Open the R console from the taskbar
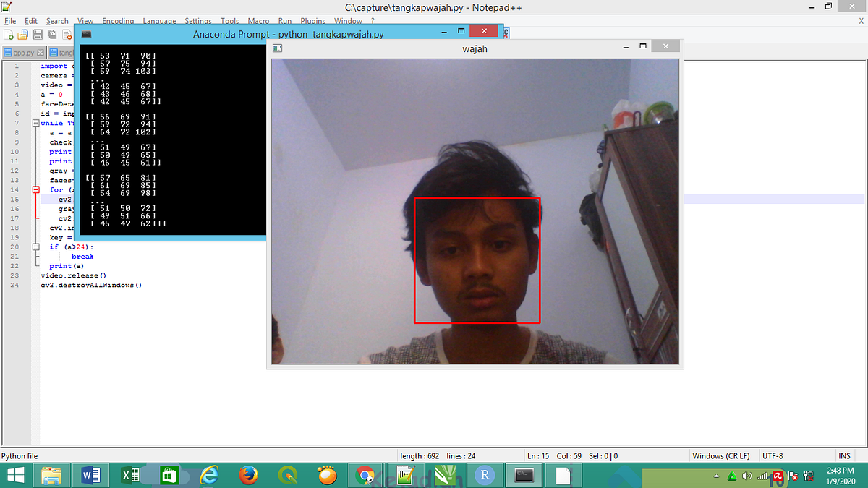Viewport: 868px width, 488px height. 485,475
